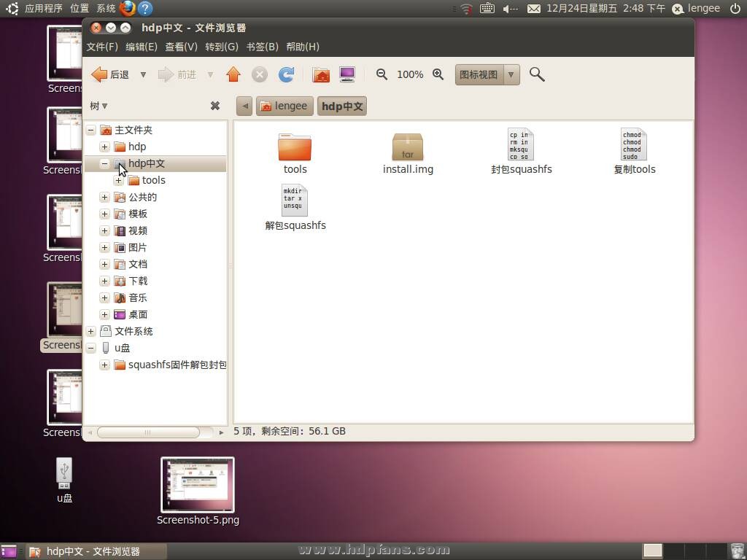Open the 转到(G) menu

[222, 47]
